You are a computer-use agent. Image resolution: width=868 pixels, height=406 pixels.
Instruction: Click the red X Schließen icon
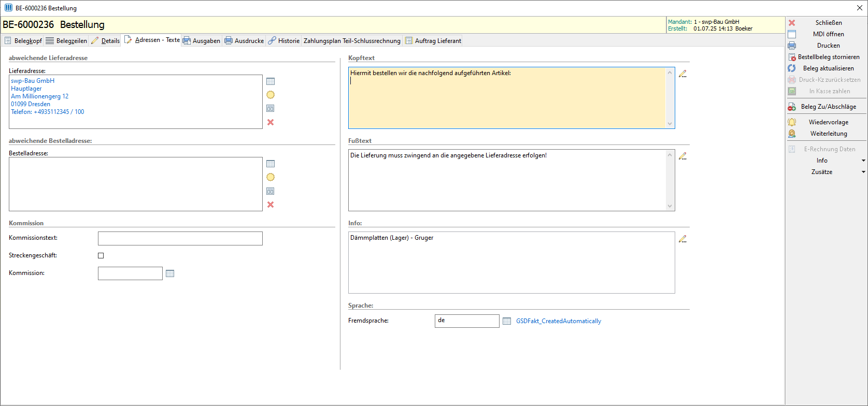click(792, 23)
